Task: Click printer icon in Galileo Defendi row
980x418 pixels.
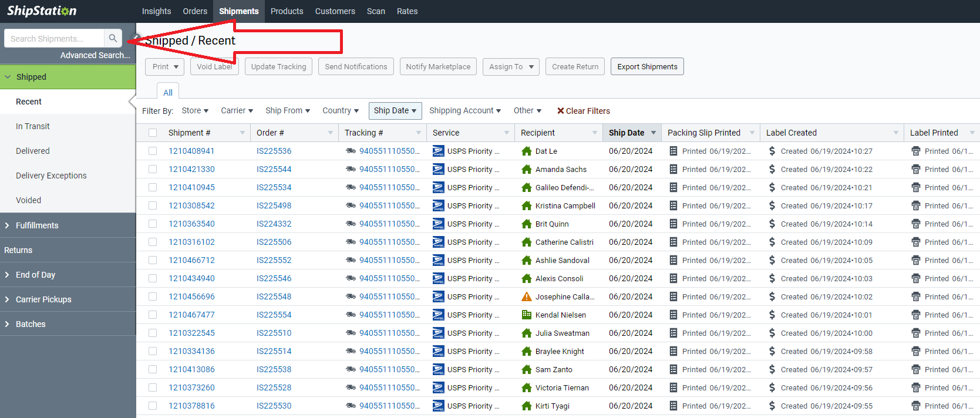Action: click(x=916, y=187)
